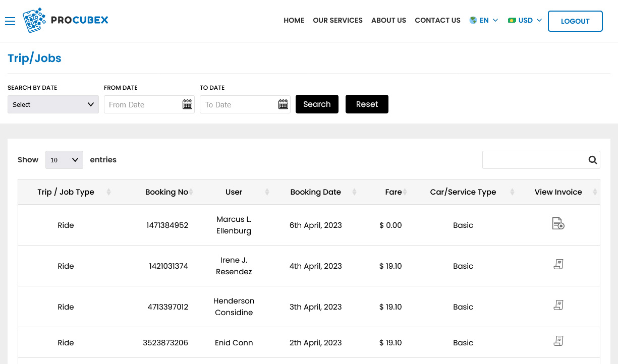Screen dimensions: 618x364
Task: Click Basic in Marcus L. Ellenburg's row
Action: tap(463, 225)
